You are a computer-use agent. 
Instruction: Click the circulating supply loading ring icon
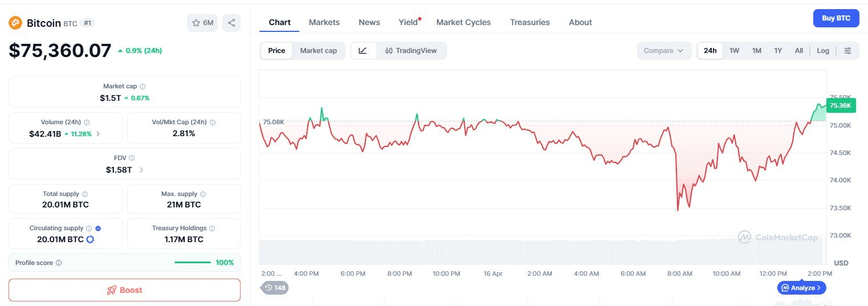[x=90, y=239]
